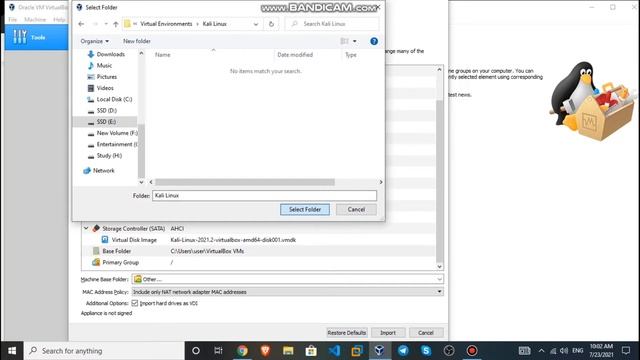The height and width of the screenshot is (360, 640).
Task: Select the Primary Group row
Action: [259, 262]
